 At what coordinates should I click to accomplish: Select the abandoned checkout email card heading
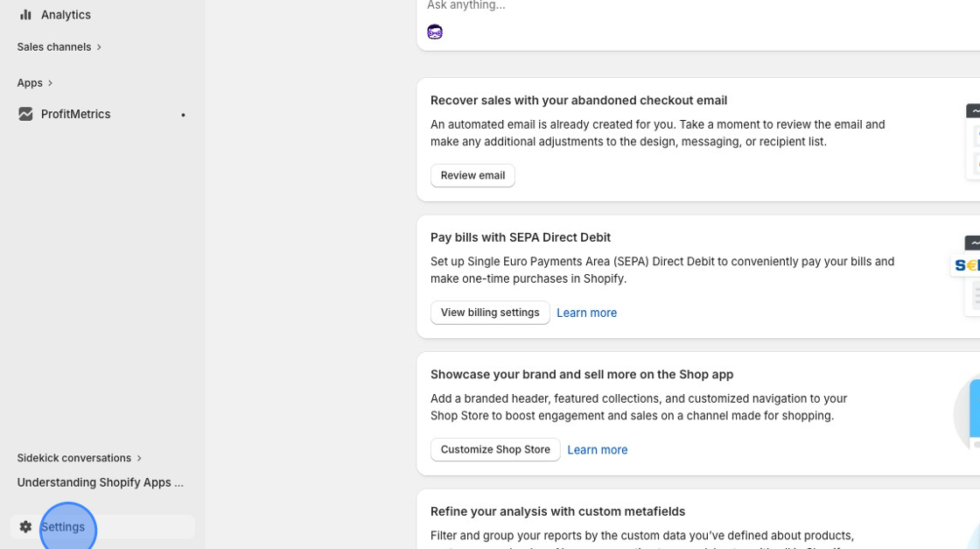[x=578, y=100]
